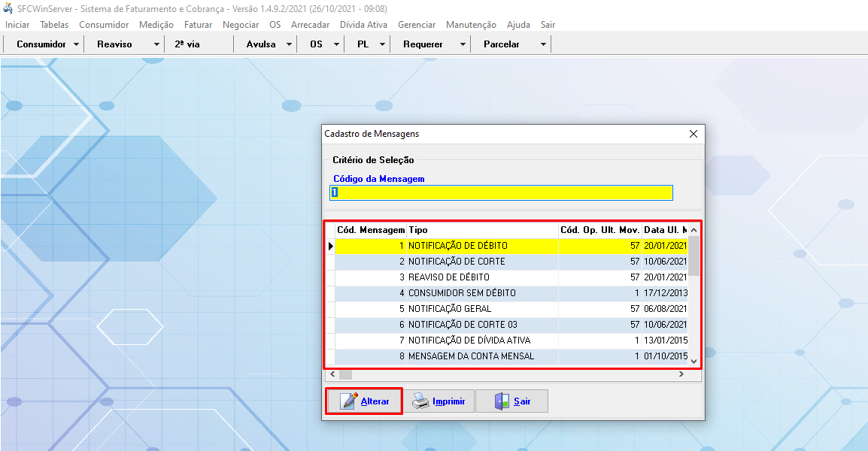868x451 pixels.
Task: Open the Requerer dropdown arrow
Action: 463,44
